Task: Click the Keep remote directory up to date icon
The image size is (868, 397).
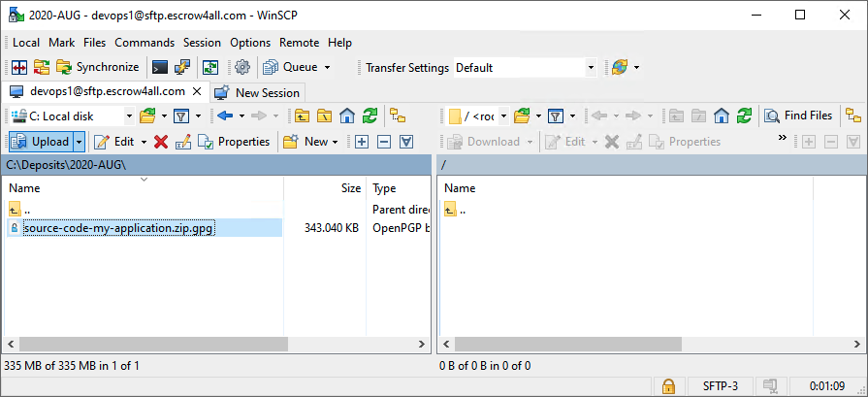Action: coord(210,68)
